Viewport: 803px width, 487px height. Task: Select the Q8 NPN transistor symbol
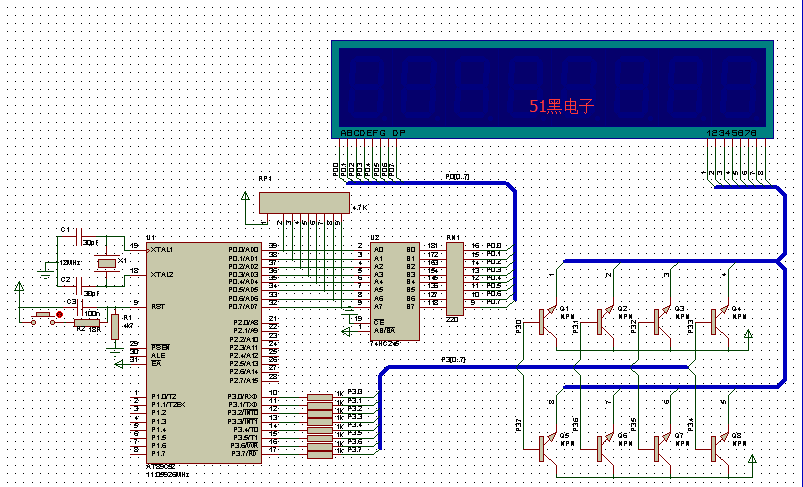pyautogui.click(x=719, y=448)
